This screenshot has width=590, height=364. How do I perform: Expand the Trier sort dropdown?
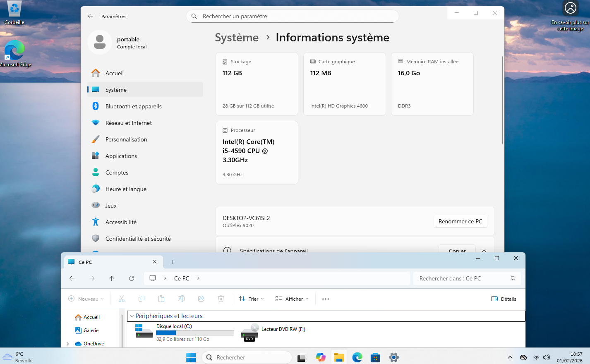click(251, 299)
